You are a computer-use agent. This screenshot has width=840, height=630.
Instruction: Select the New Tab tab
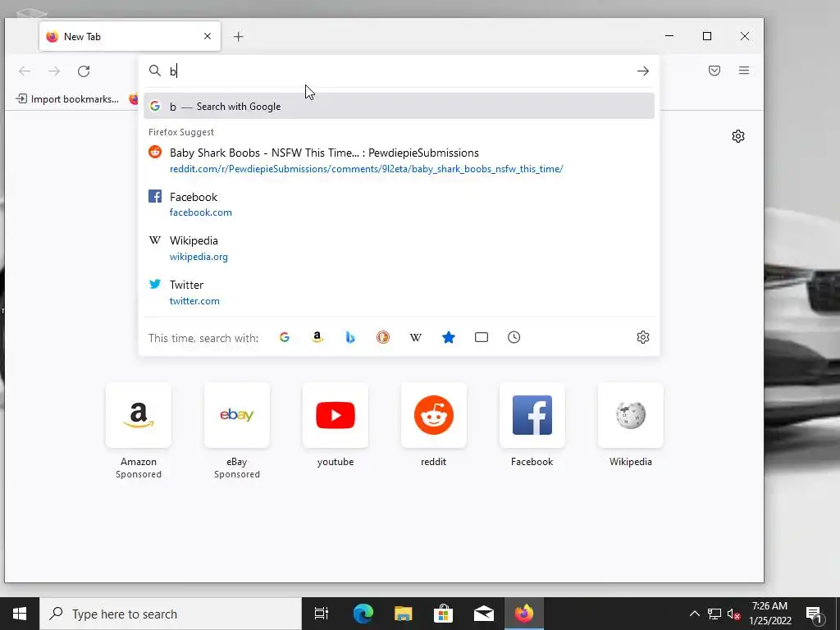coord(130,36)
